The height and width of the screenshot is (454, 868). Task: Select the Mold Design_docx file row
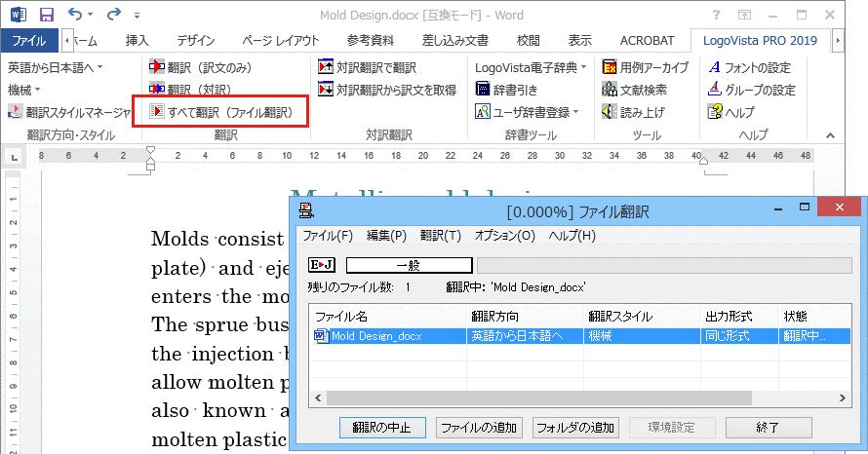[x=580, y=336]
